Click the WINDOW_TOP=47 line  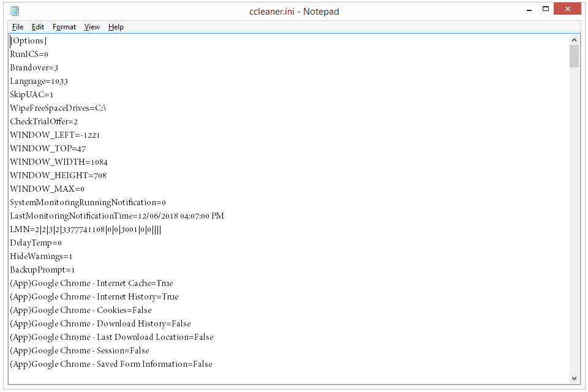[48, 149]
